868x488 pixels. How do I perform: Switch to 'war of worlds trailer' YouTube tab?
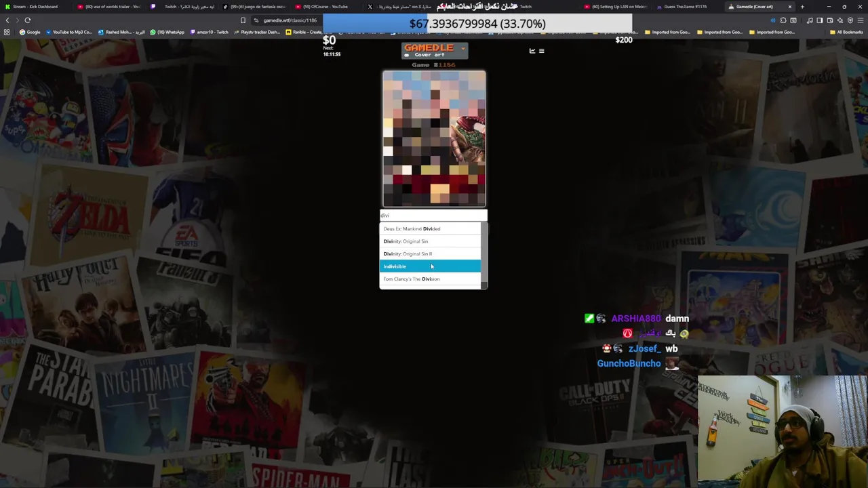coord(108,7)
